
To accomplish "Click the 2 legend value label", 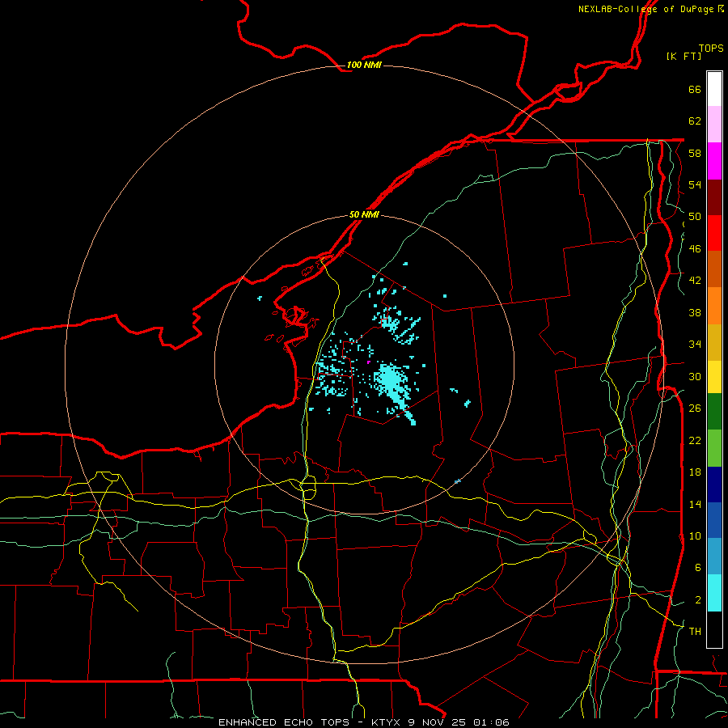I will [698, 600].
